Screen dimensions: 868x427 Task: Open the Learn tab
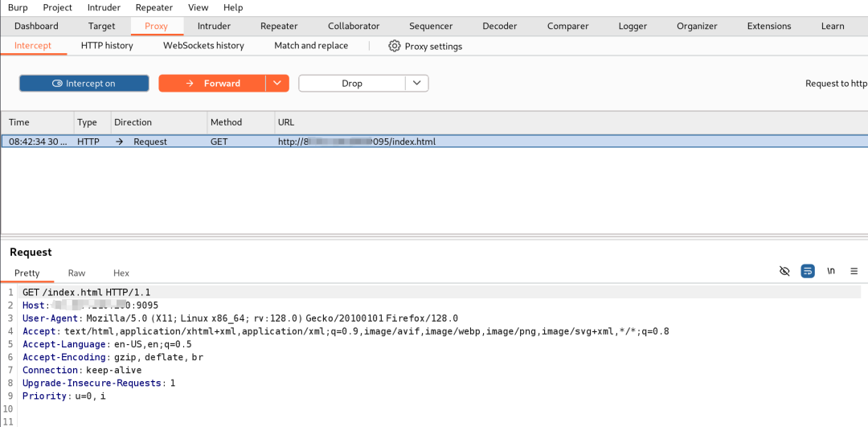tap(833, 26)
